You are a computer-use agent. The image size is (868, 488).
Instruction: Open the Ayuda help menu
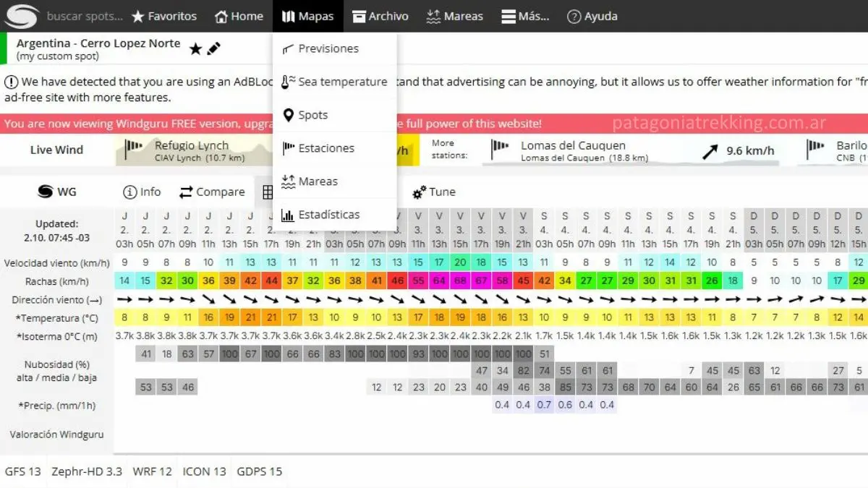tap(592, 16)
